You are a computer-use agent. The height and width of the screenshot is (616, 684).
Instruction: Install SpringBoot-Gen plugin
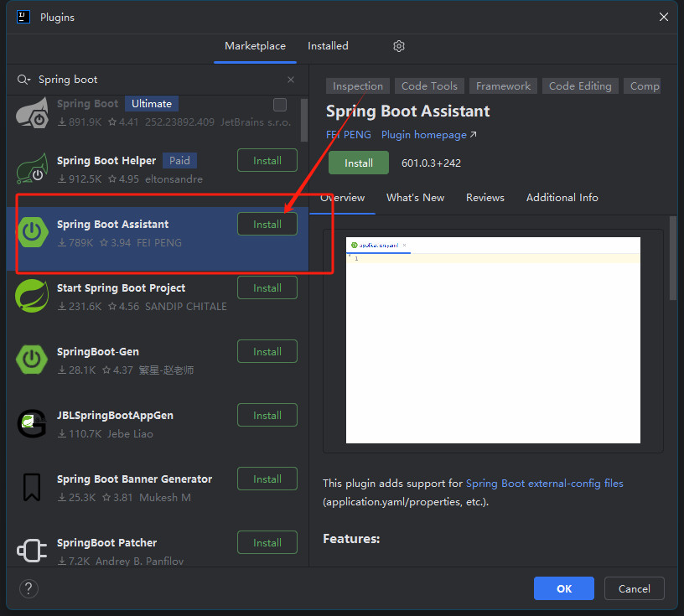point(267,352)
